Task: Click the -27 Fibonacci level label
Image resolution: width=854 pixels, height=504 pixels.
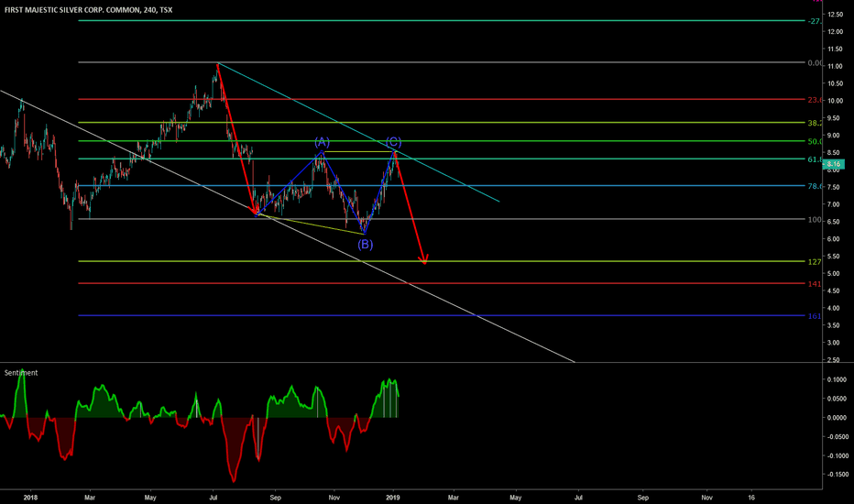Action: coord(815,21)
